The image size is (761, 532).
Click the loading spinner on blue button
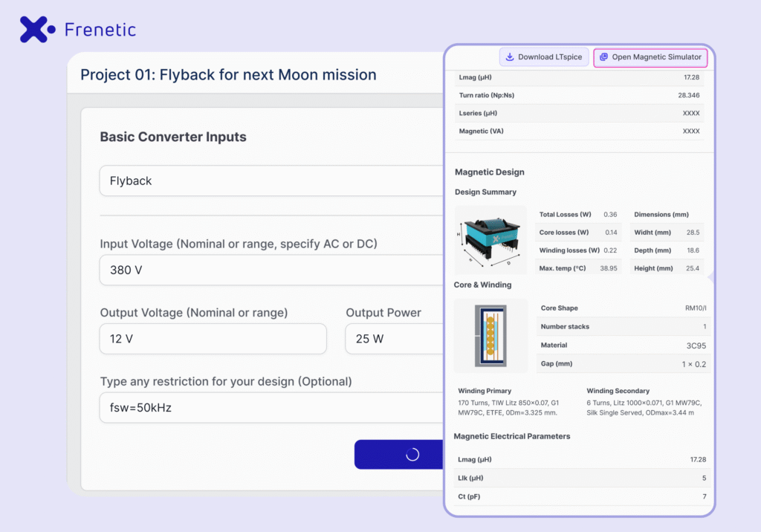tap(412, 454)
